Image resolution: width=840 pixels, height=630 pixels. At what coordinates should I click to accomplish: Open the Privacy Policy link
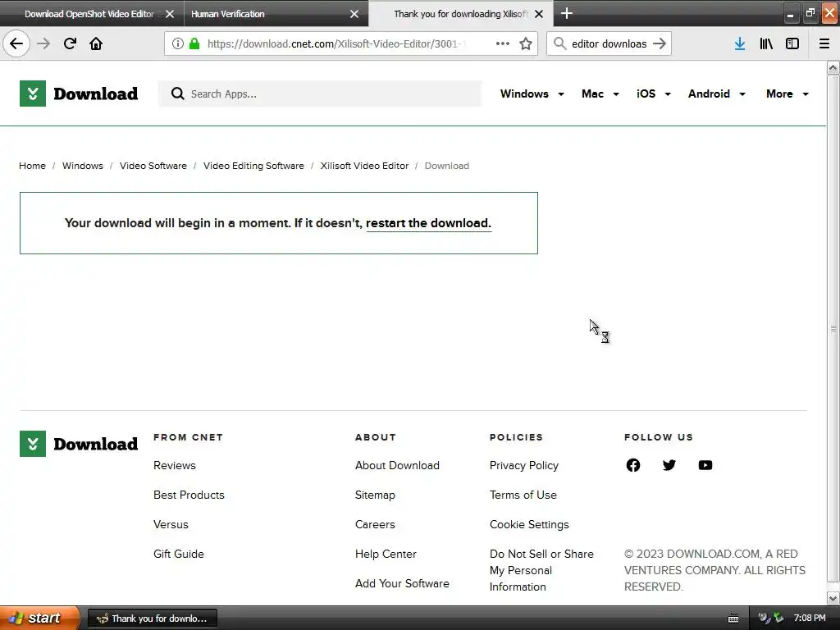[524, 466]
